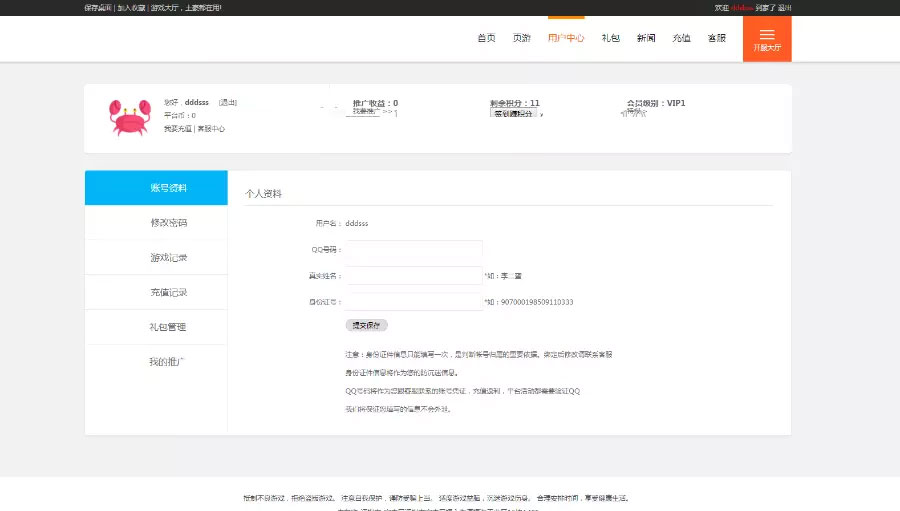The width and height of the screenshot is (900, 511).
Task: Click the 身份证号 input box
Action: 414,302
